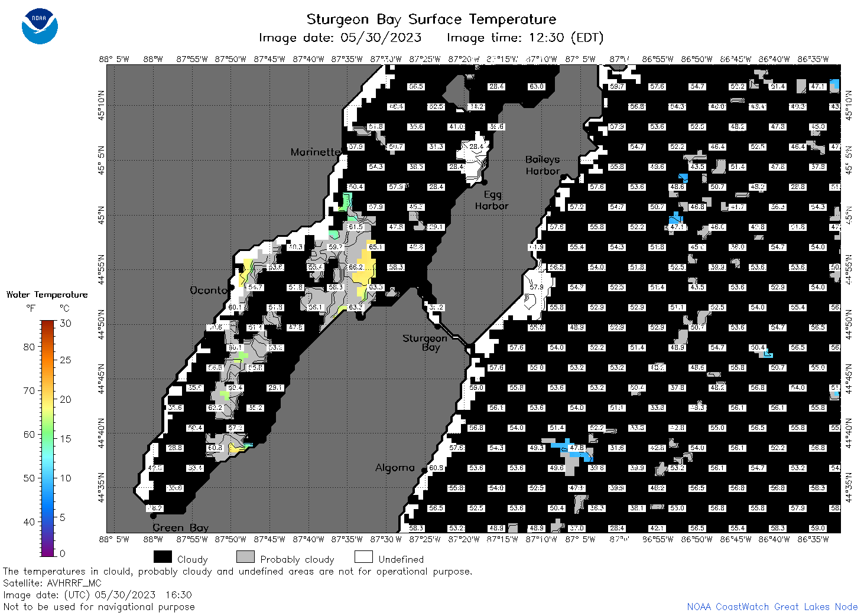Click the temperatures disclaimer sentence
The width and height of the screenshot is (864, 616).
pyautogui.click(x=238, y=571)
